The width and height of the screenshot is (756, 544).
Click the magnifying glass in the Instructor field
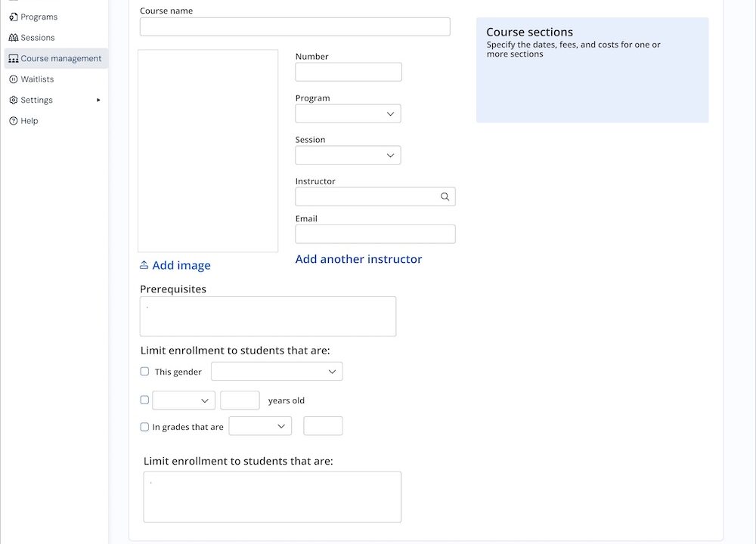point(445,196)
